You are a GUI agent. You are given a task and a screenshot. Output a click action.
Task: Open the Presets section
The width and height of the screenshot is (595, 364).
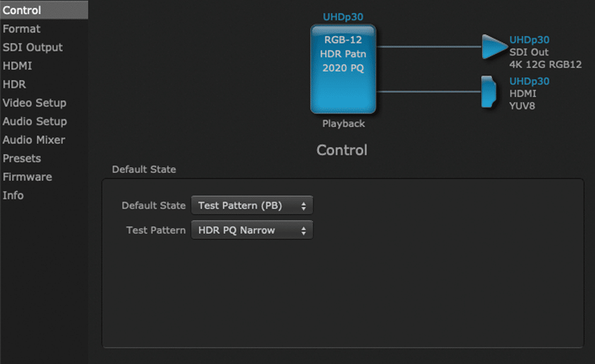tap(22, 158)
